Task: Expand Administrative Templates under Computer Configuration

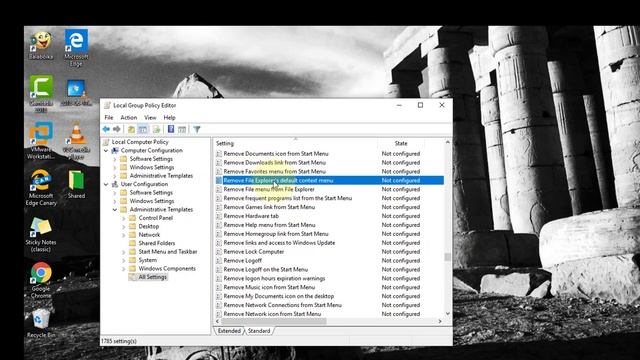Action: (x=115, y=176)
